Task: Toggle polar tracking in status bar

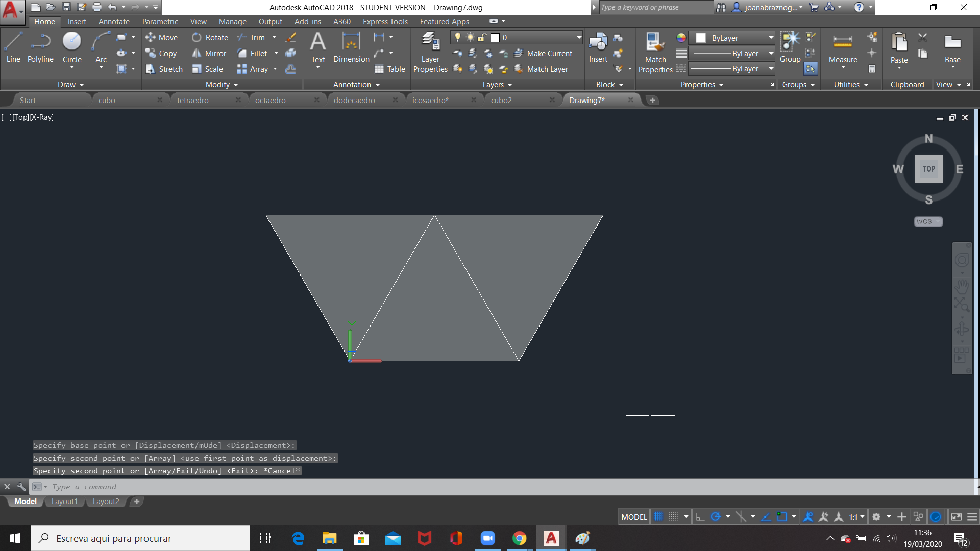Action: [716, 517]
